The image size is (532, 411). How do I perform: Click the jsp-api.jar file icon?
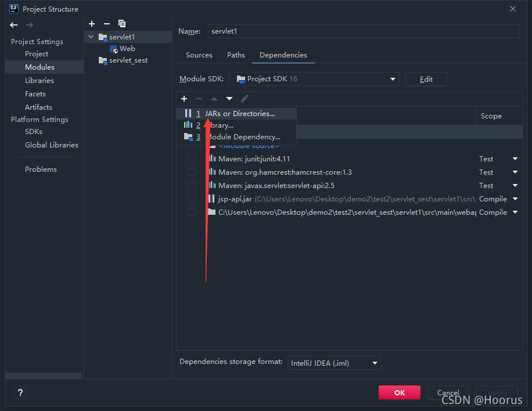tap(211, 199)
